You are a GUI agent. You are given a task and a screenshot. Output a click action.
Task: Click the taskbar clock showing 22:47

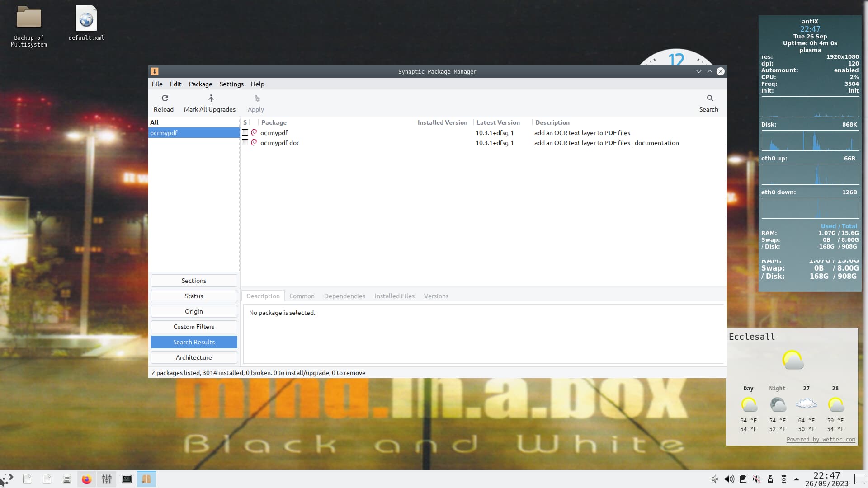(x=827, y=479)
